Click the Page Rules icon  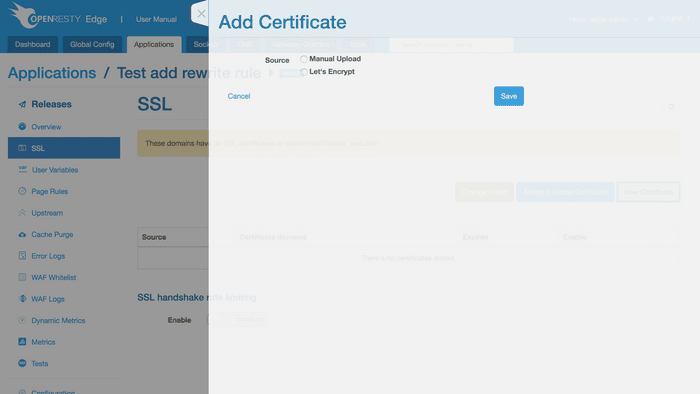click(22, 191)
